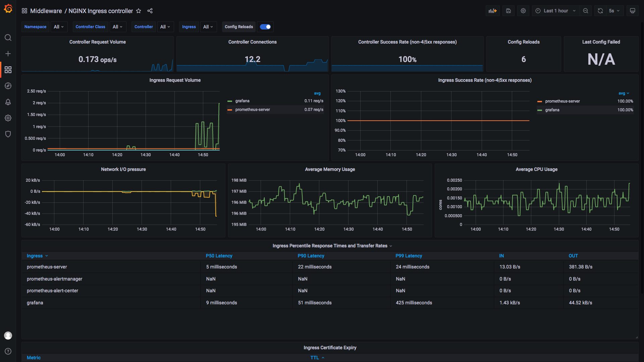Click grafana color swatch in Success Rate legend
This screenshot has height=362, width=644.
540,110
